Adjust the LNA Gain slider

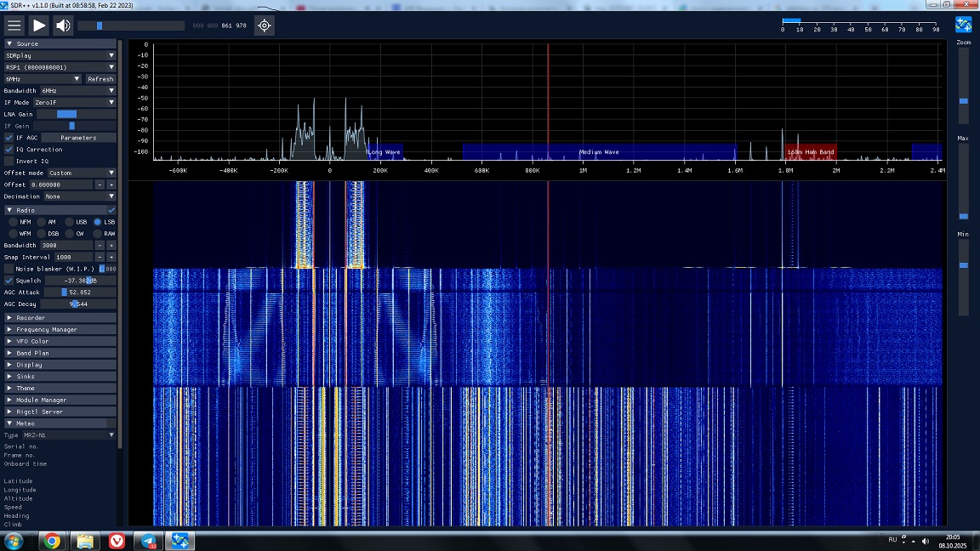67,114
